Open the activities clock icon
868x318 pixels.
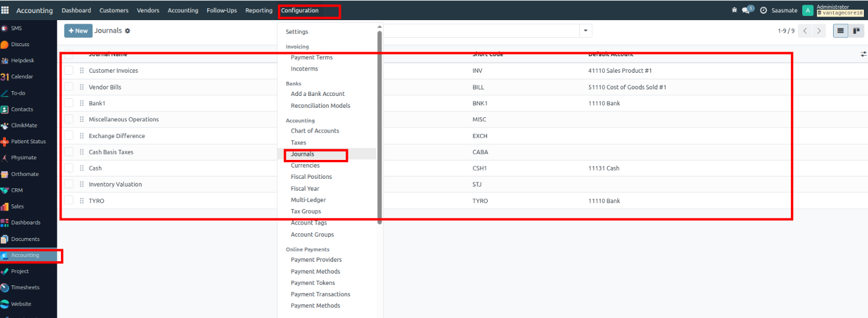763,10
